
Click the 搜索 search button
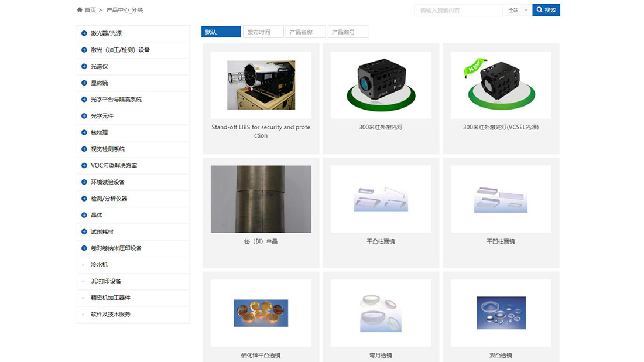(x=546, y=10)
